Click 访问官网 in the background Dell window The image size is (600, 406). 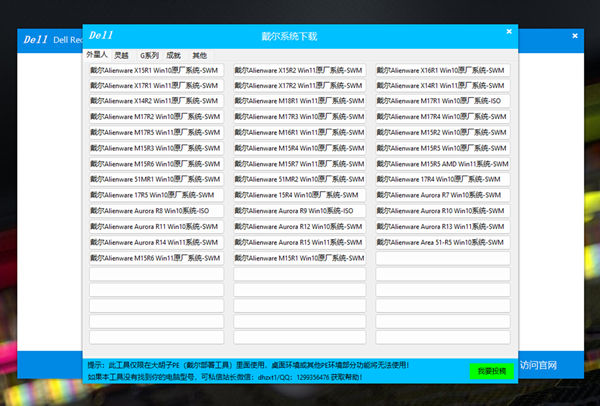[538, 365]
